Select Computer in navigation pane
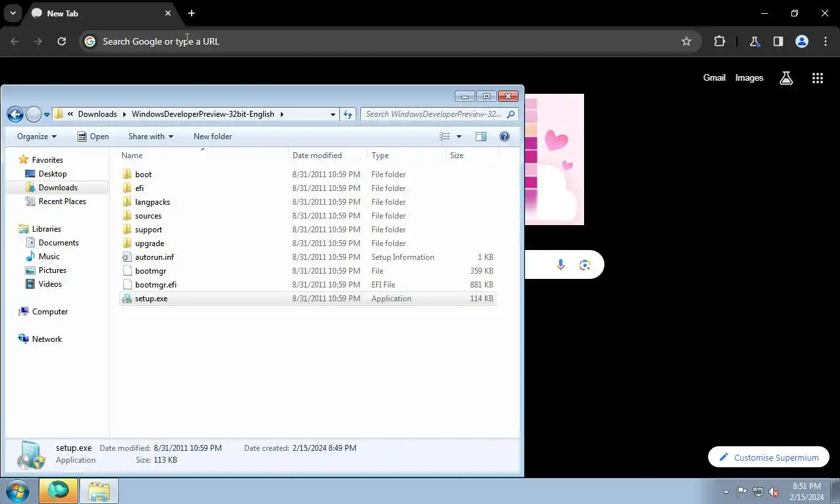This screenshot has height=504, width=840. pyautogui.click(x=50, y=312)
